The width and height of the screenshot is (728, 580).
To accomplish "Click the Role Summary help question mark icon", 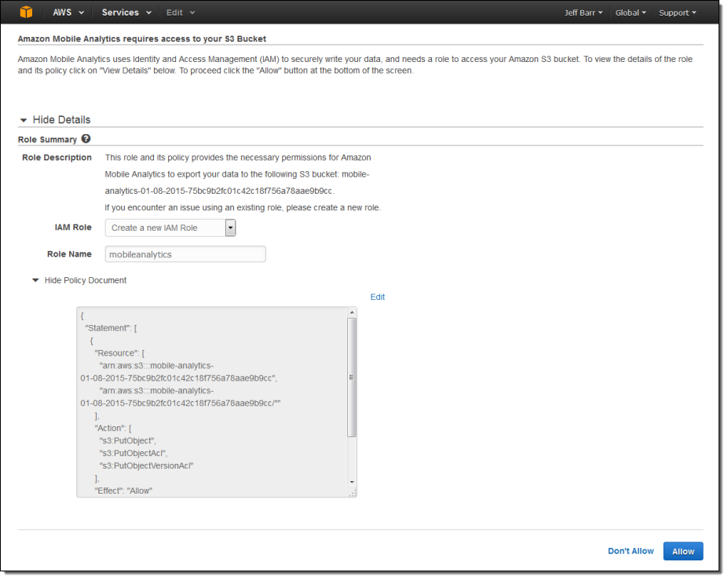I will click(86, 139).
